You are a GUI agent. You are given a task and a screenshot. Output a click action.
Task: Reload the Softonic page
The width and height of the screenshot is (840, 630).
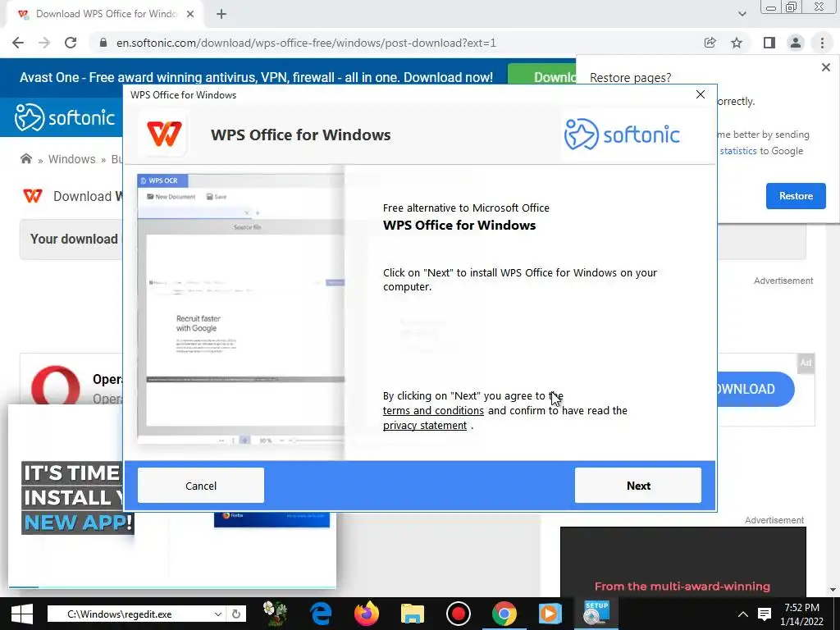pyautogui.click(x=71, y=43)
